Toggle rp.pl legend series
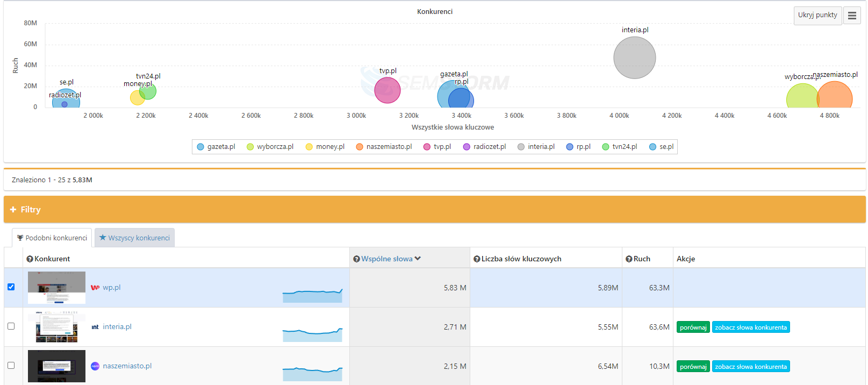 pyautogui.click(x=578, y=147)
